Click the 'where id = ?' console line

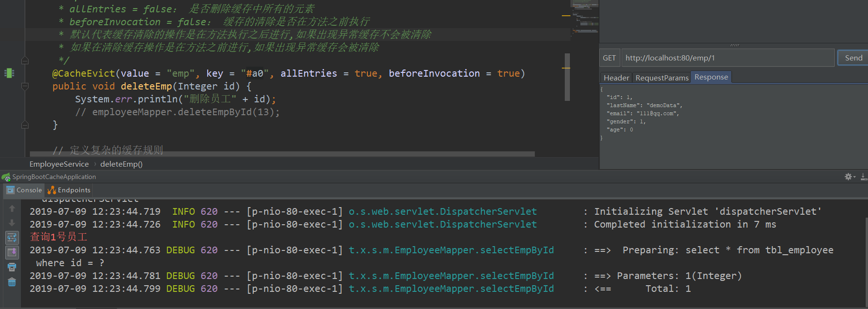point(70,263)
